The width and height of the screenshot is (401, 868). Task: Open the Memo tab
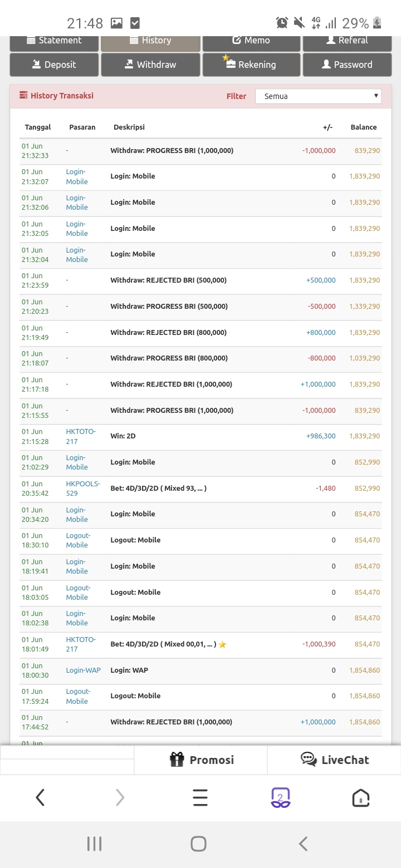coord(251,42)
